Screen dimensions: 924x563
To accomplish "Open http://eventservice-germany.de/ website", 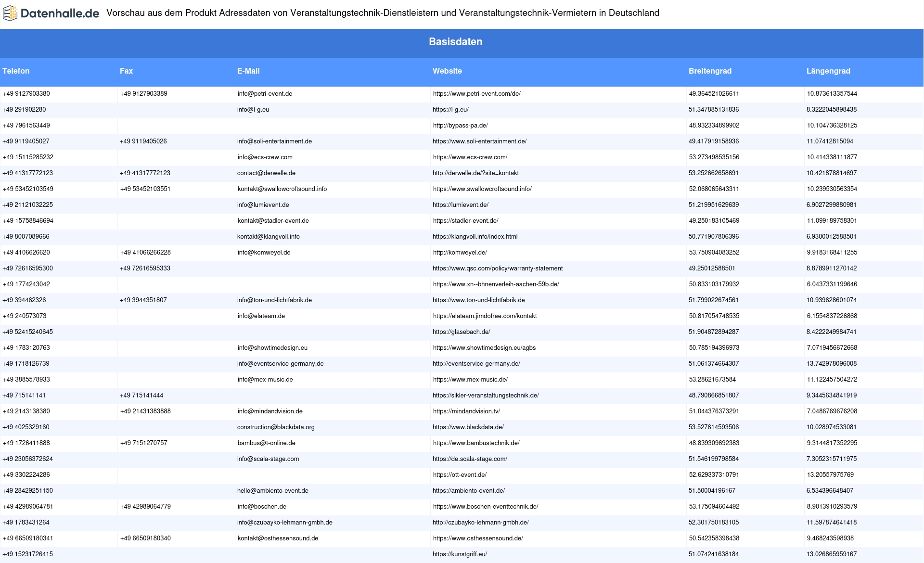I will point(476,364).
